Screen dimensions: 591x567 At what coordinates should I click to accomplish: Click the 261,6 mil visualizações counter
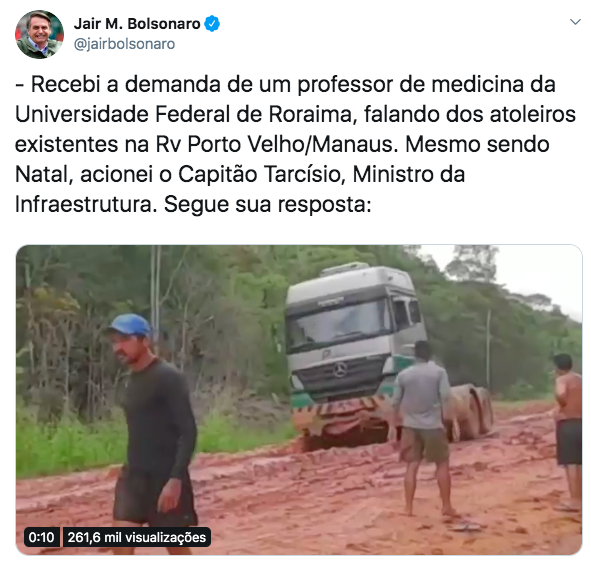click(x=136, y=537)
